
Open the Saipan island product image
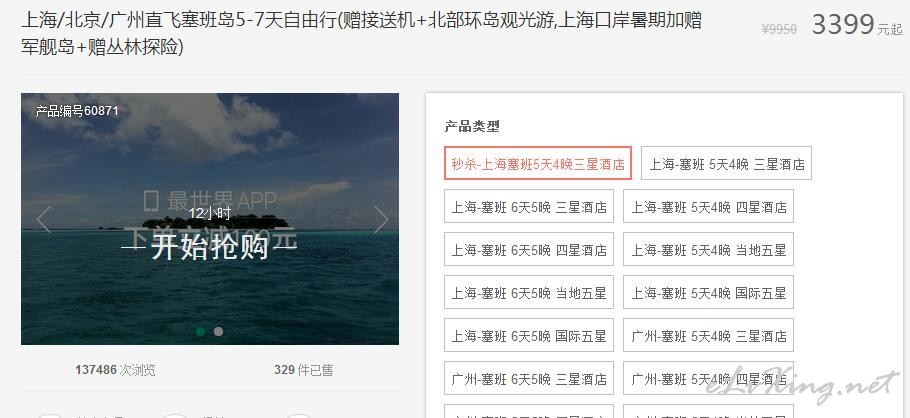[x=210, y=219]
